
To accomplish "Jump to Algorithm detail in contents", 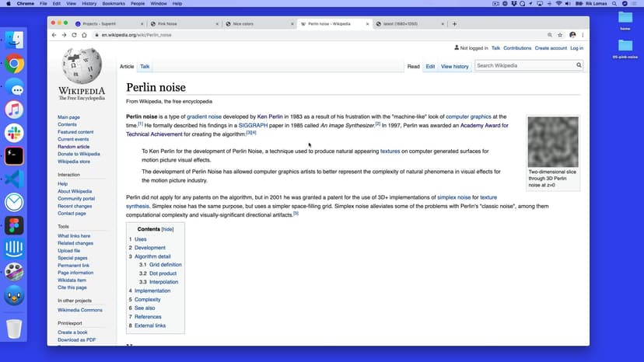I will point(152,256).
